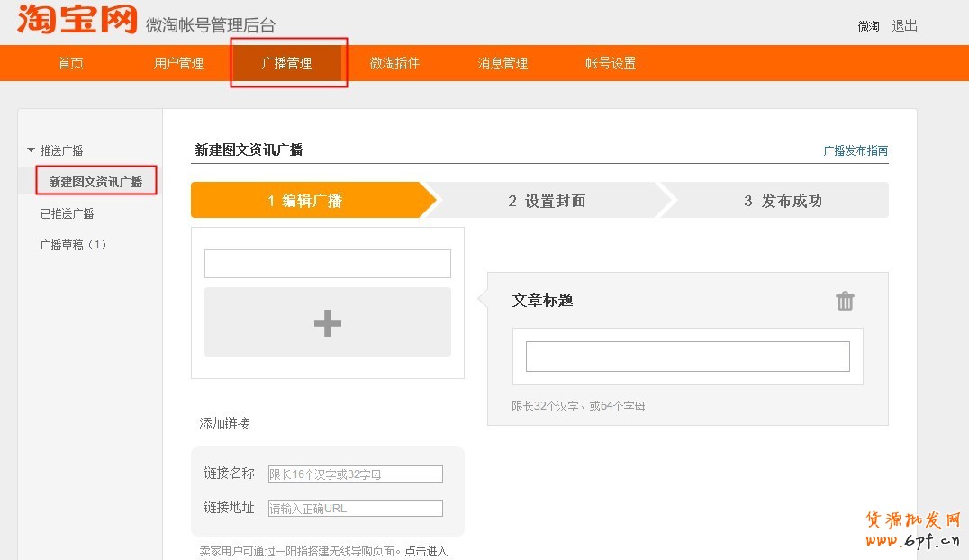Select the 广播管理 nav tab

tap(286, 63)
